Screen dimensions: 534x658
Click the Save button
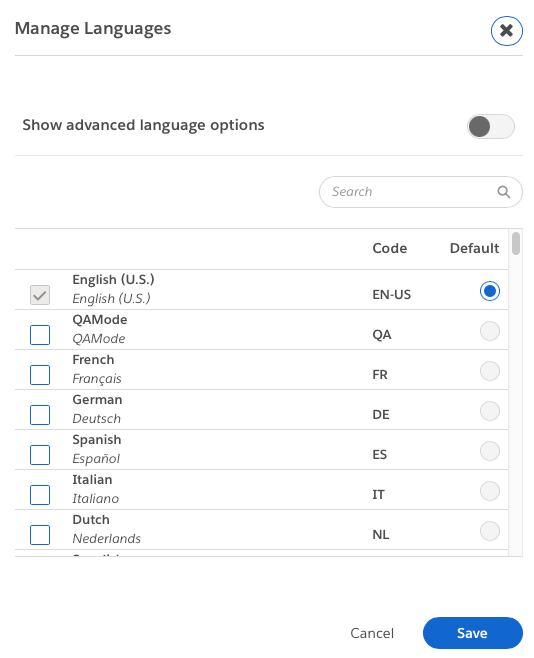(x=473, y=633)
